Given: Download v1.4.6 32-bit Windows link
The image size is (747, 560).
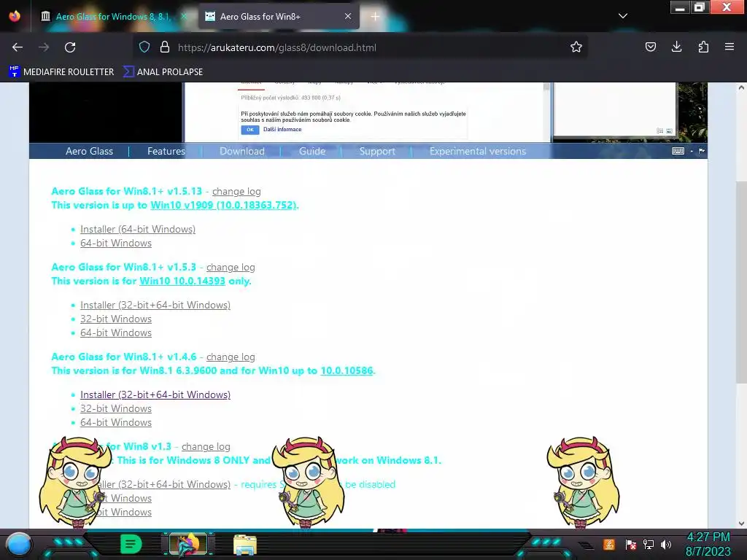Looking at the screenshot, I should (116, 408).
